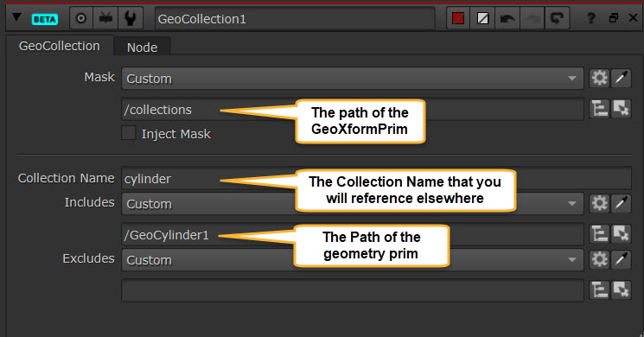This screenshot has width=644, height=337.
Task: Click the red node color swatch
Action: click(458, 18)
